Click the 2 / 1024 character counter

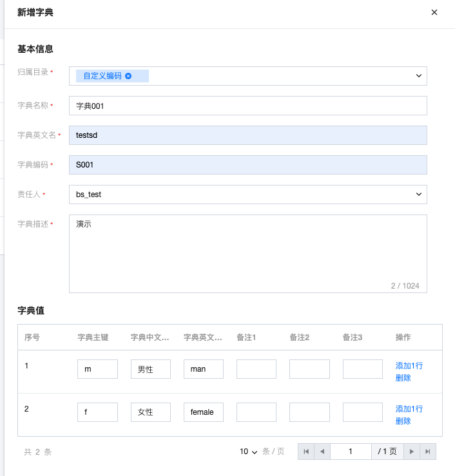pos(405,285)
